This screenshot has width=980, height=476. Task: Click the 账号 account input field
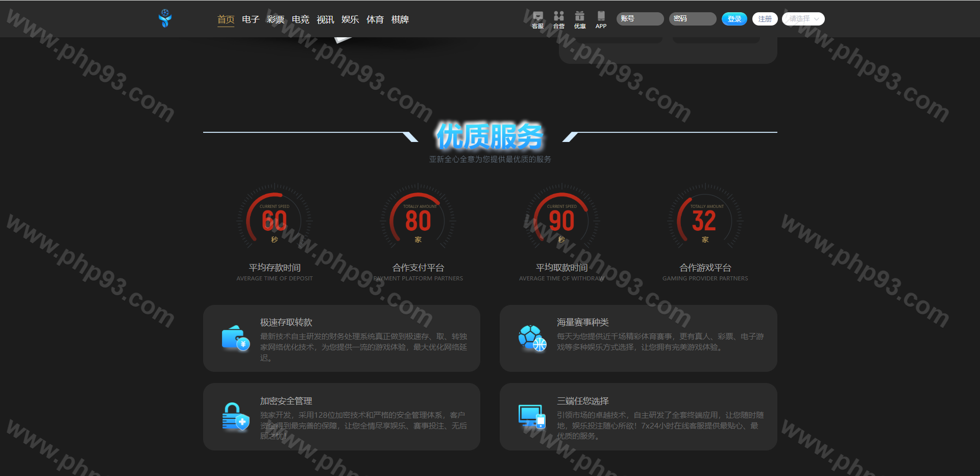click(x=640, y=19)
